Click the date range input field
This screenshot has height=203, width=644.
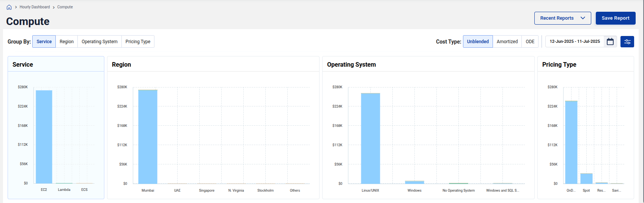[x=575, y=42]
